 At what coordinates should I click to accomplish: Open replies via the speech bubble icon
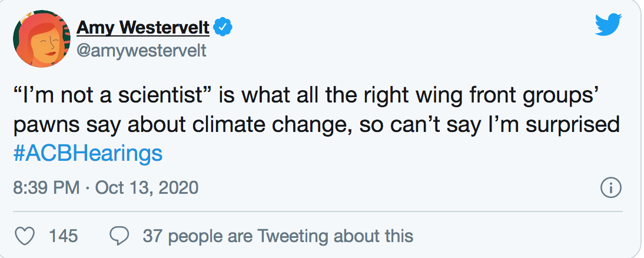pyautogui.click(x=120, y=236)
